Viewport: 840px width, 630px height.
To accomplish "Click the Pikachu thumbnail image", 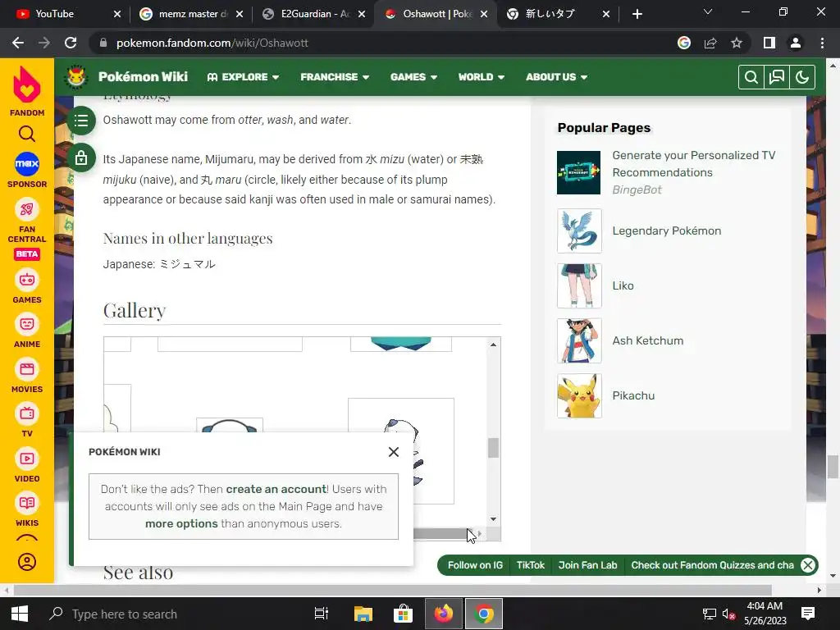I will pos(579,396).
